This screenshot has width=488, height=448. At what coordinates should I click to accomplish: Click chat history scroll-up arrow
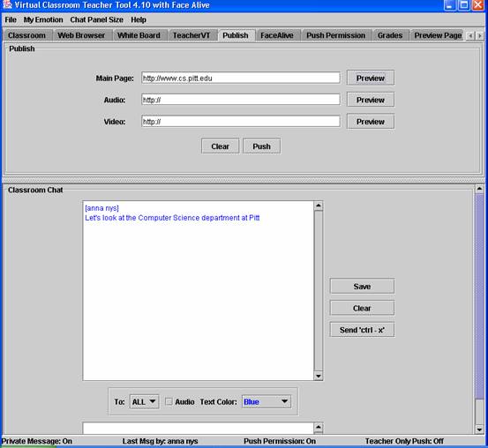click(318, 205)
